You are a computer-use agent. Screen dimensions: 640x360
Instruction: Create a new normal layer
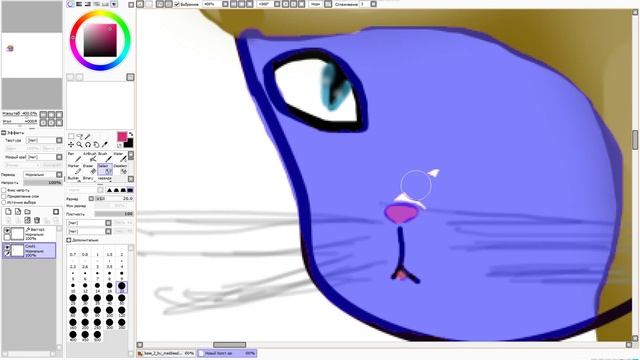pos(8,211)
